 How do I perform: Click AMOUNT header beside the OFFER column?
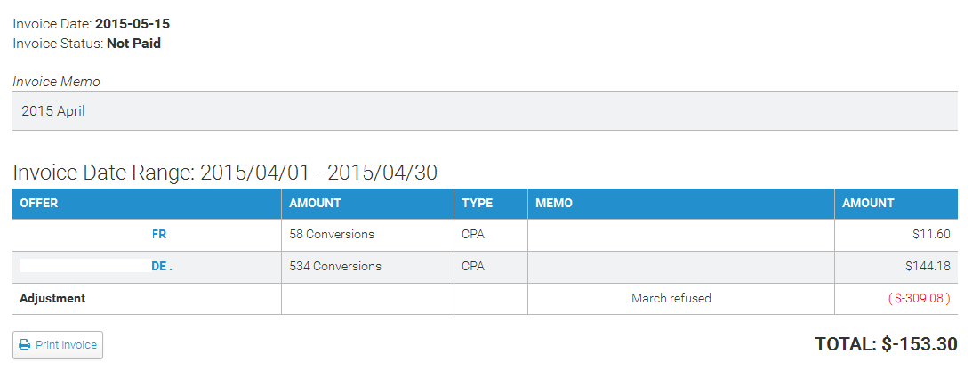(315, 204)
